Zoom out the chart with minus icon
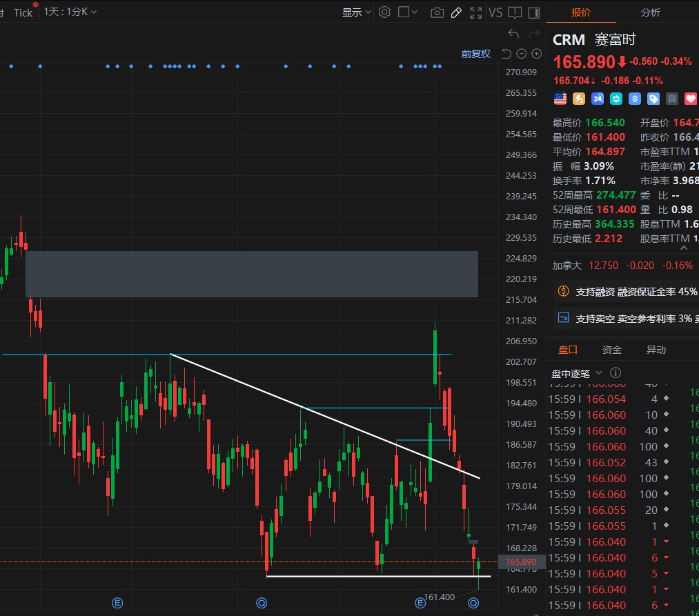The height and width of the screenshot is (616, 699). point(521,54)
